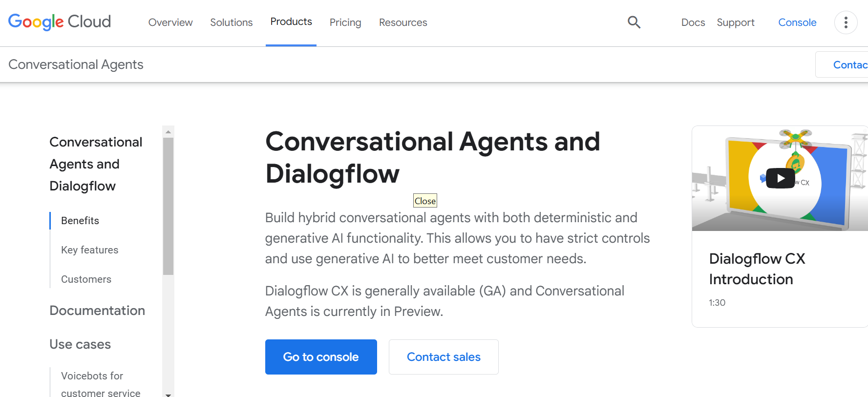This screenshot has width=868, height=397.
Task: Open the Dialogflow CX video thumbnail image
Action: tap(780, 178)
